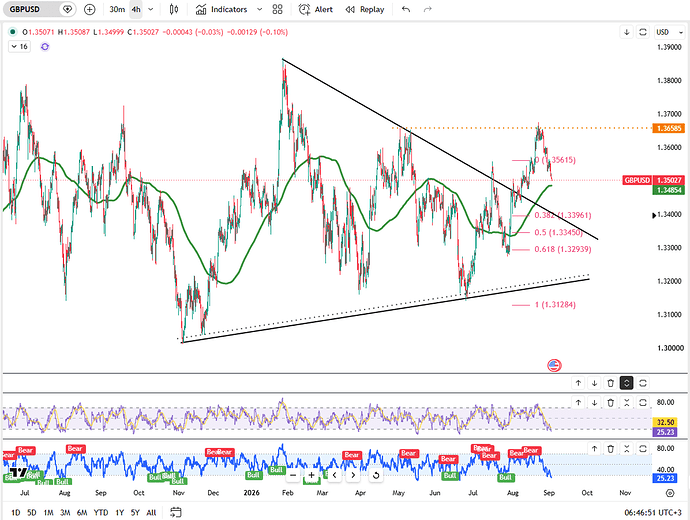The height and width of the screenshot is (520, 690).
Task: Set the date range to 5D
Action: [x=32, y=513]
